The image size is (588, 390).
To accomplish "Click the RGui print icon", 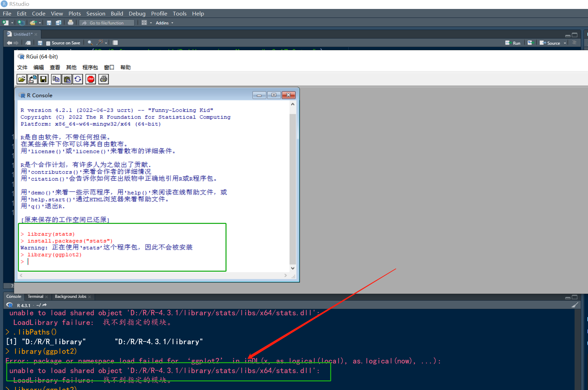I will pos(104,79).
